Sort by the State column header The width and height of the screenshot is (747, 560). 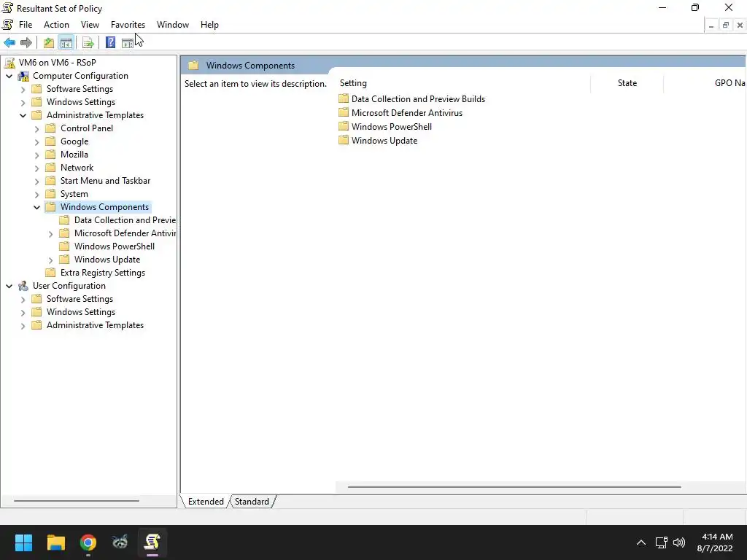[x=627, y=83]
